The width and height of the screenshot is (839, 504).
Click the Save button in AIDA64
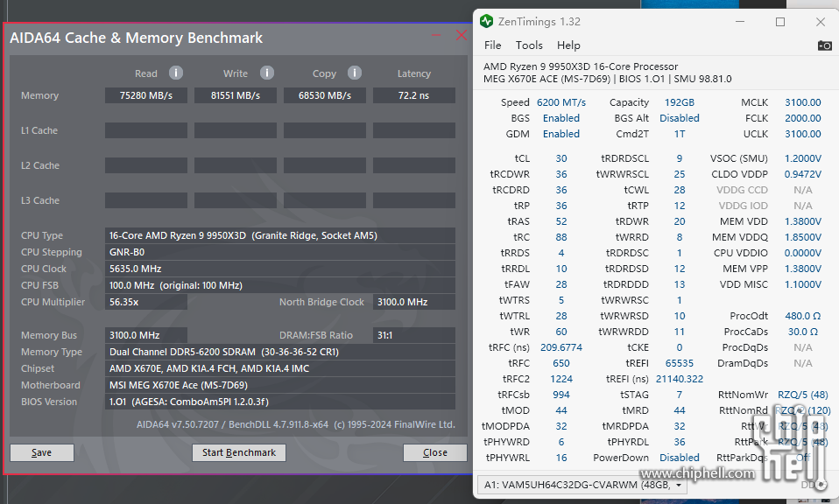coord(42,452)
